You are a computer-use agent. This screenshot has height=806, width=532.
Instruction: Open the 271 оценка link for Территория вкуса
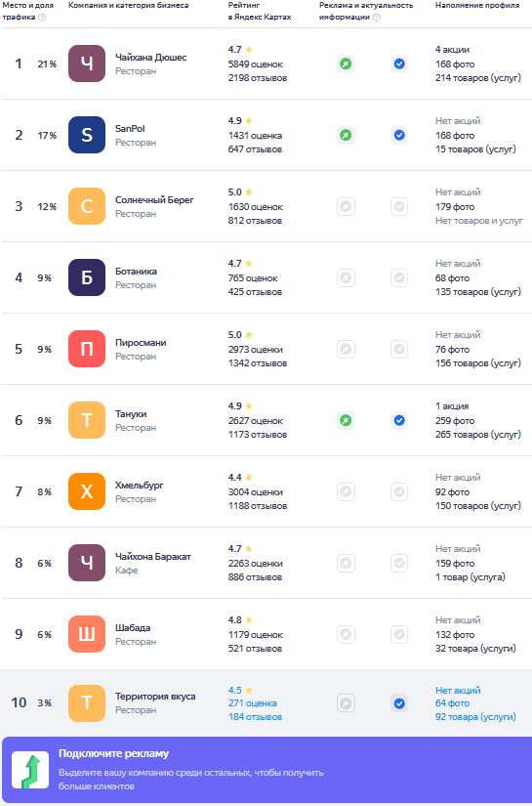[253, 703]
